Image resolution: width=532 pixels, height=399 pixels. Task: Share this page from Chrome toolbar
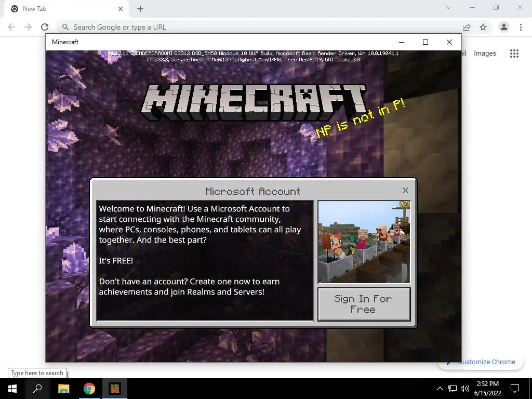coord(467,27)
